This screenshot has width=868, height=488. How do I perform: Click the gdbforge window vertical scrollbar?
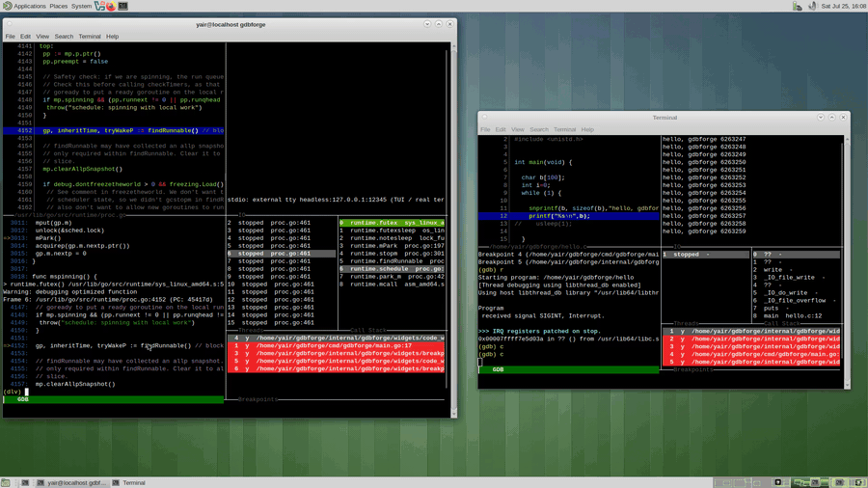tap(454, 230)
